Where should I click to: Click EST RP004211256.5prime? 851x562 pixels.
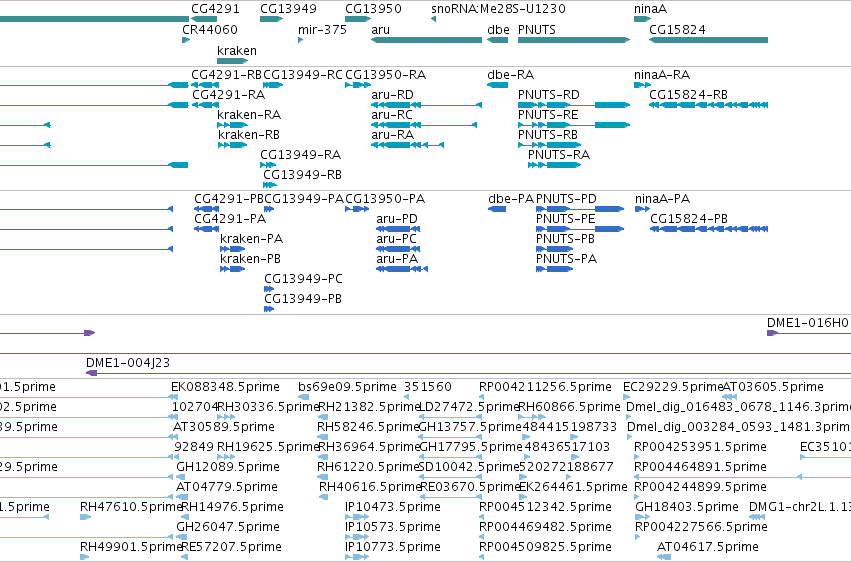click(x=545, y=387)
